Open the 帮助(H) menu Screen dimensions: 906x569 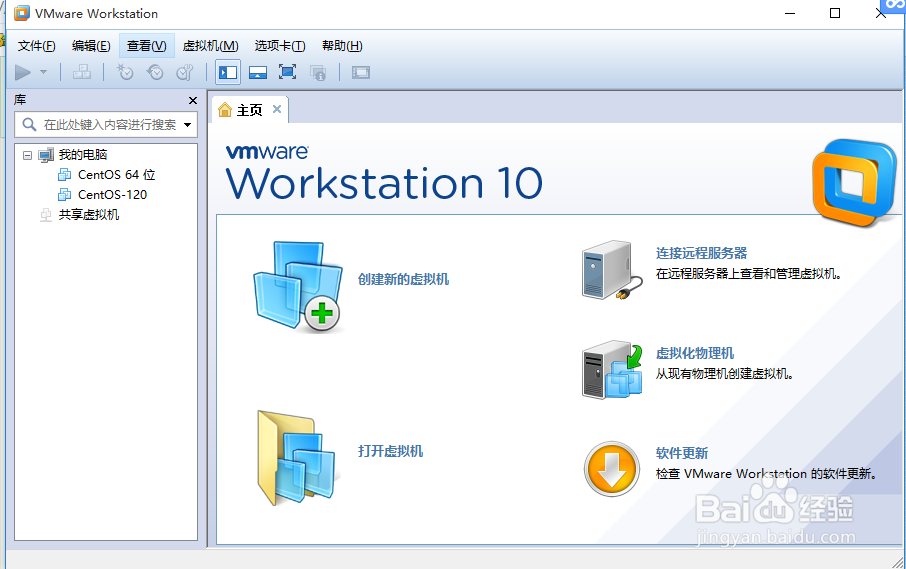342,46
